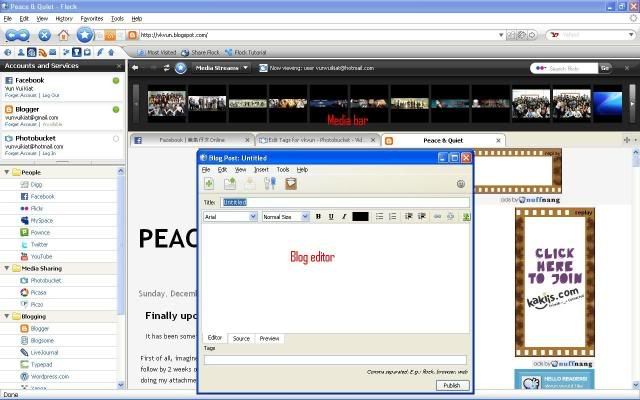The image size is (640, 400).
Task: Open the Flock Tutorial bookmark
Action: pyautogui.click(x=246, y=52)
